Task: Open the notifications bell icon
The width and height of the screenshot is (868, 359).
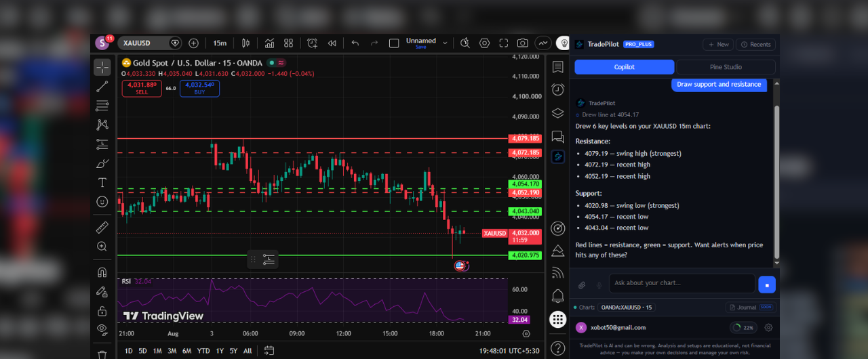Action: (558, 296)
